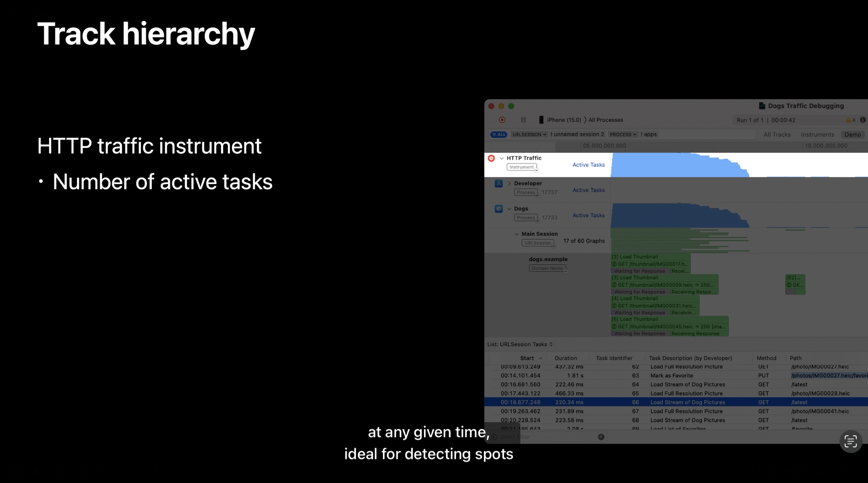Select the row starting at 00:17.443.122
This screenshot has height=483, width=868.
676,394
